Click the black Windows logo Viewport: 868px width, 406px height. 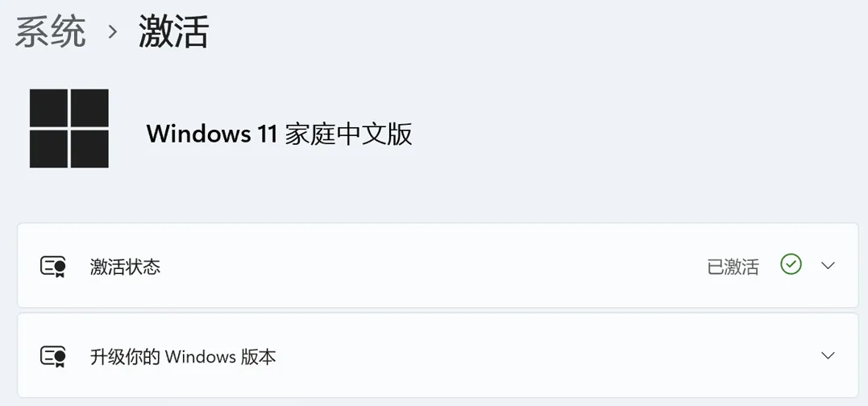click(x=69, y=128)
